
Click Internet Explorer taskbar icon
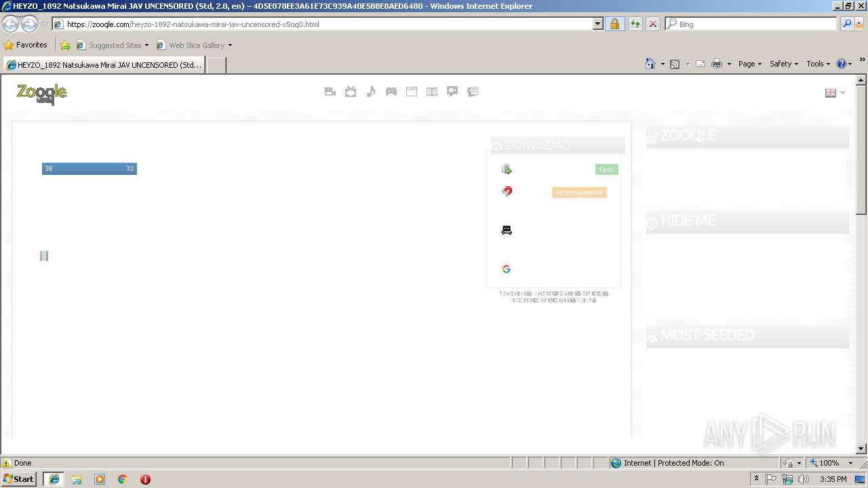(x=54, y=479)
